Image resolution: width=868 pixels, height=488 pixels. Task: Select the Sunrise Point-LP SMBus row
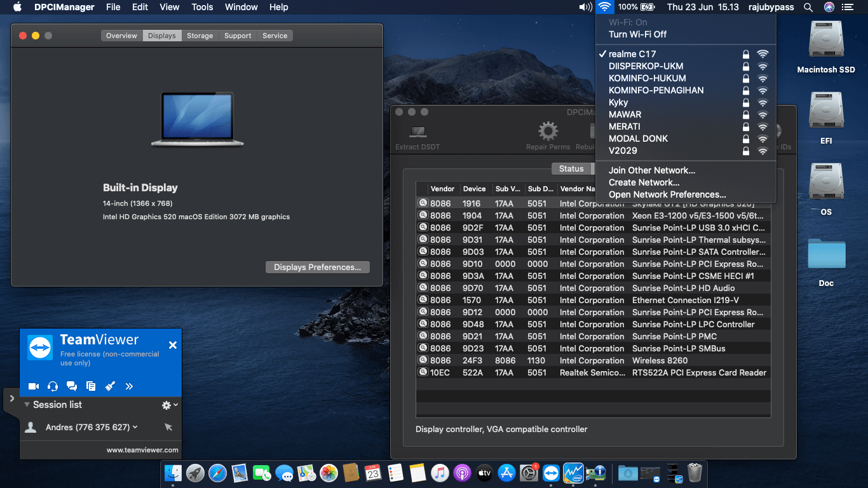[x=593, y=348]
